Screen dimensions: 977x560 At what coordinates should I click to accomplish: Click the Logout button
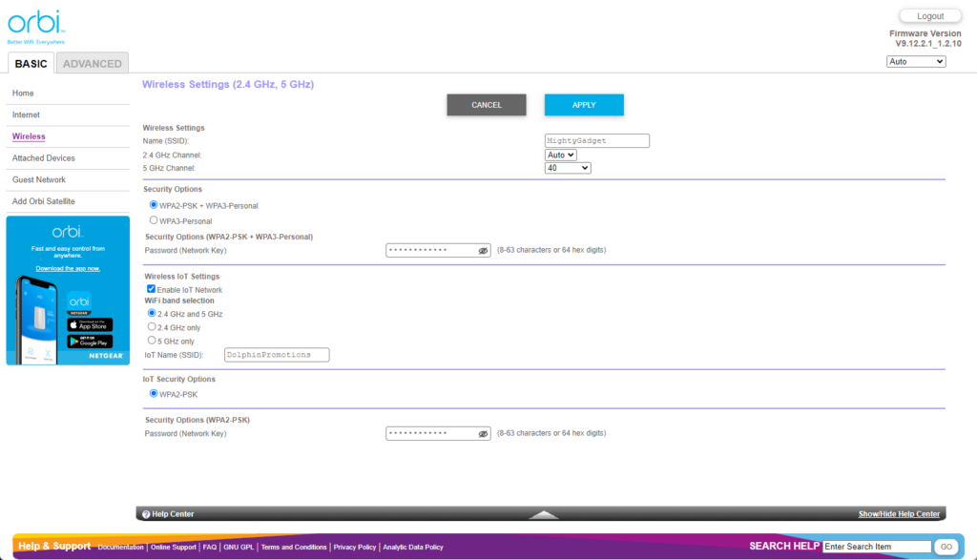(x=929, y=16)
